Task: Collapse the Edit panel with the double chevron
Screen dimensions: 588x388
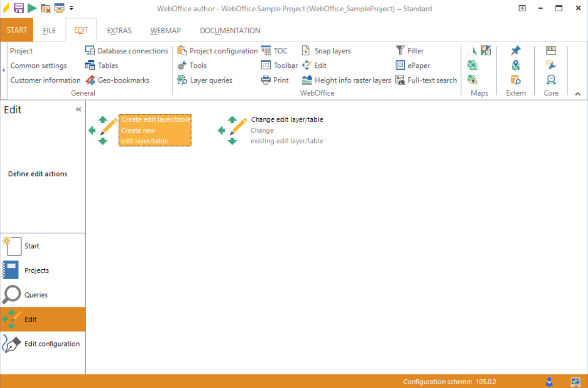Action: point(78,109)
